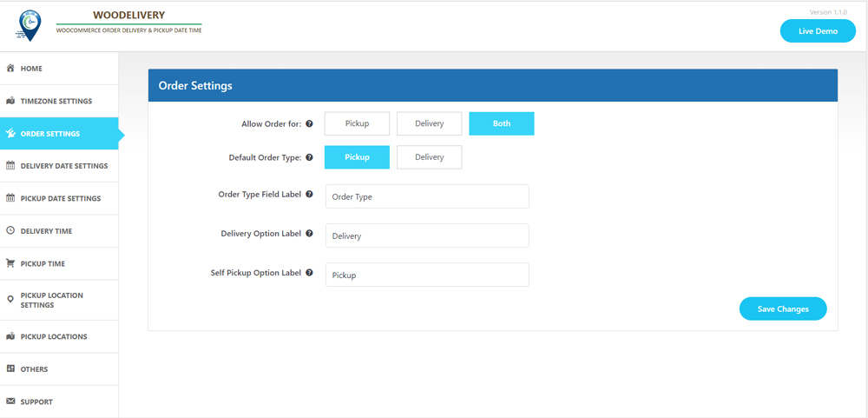Open the Live Demo button
This screenshot has width=868, height=418.
pos(818,31)
